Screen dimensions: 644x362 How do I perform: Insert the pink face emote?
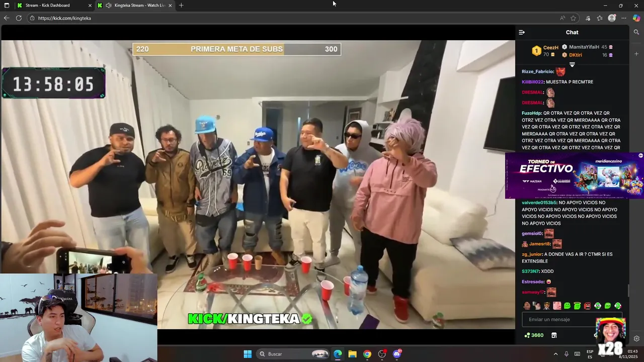pyautogui.click(x=557, y=306)
